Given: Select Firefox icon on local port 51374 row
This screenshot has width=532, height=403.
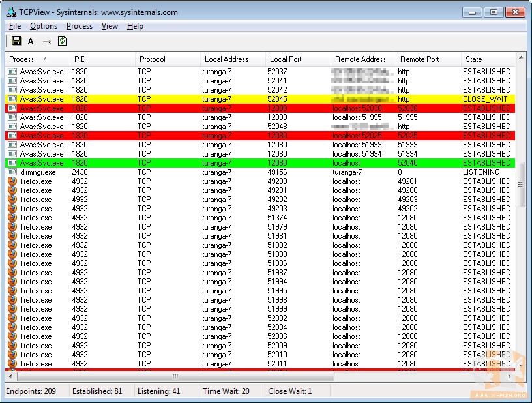Looking at the screenshot, I should [12, 218].
